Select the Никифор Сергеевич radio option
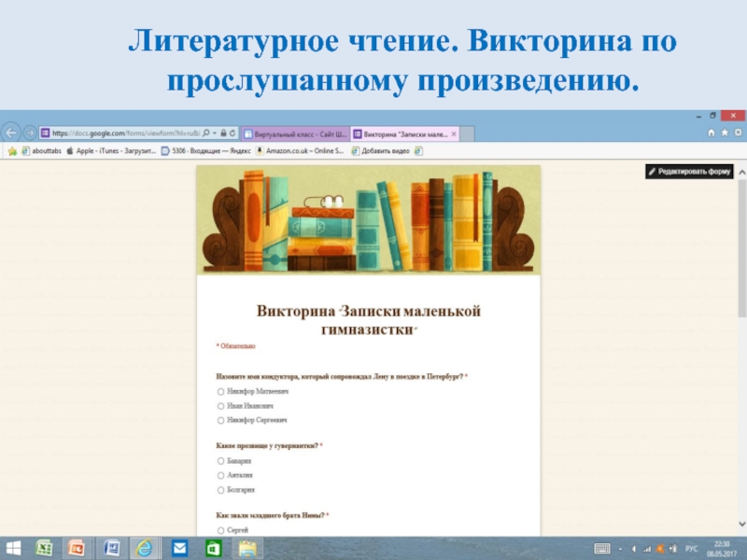The height and width of the screenshot is (560, 747). [x=220, y=420]
